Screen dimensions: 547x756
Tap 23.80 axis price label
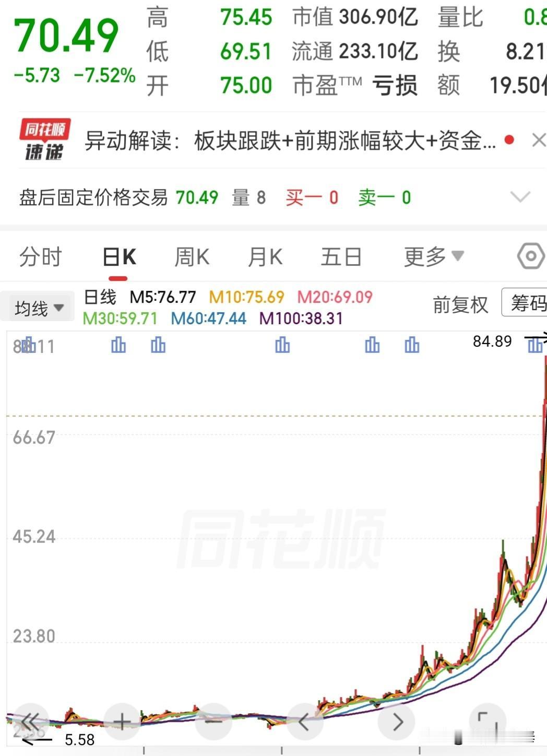point(34,636)
